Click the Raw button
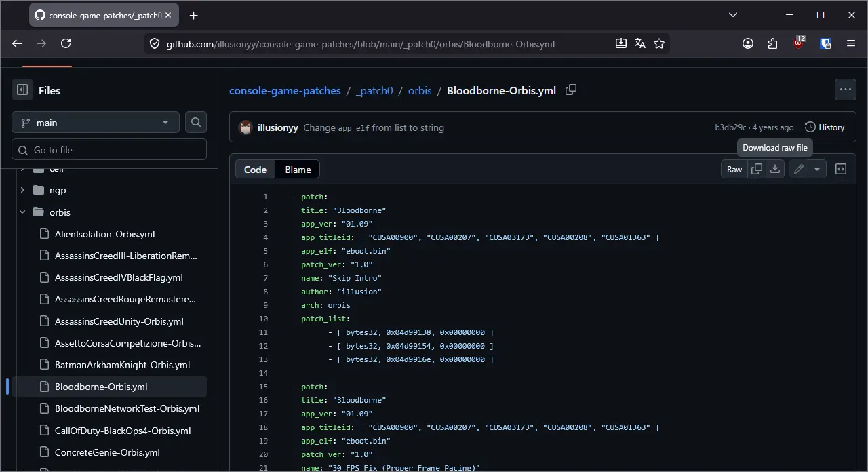Image resolution: width=868 pixels, height=472 pixels. 734,169
